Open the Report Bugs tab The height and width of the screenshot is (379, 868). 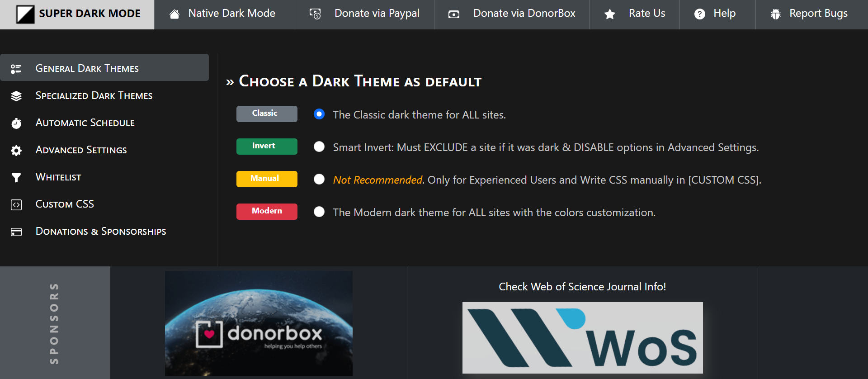pyautogui.click(x=812, y=14)
